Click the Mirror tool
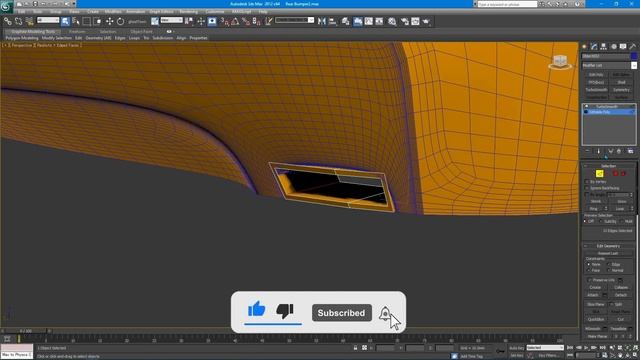The image size is (640, 360). pyautogui.click(x=322, y=21)
